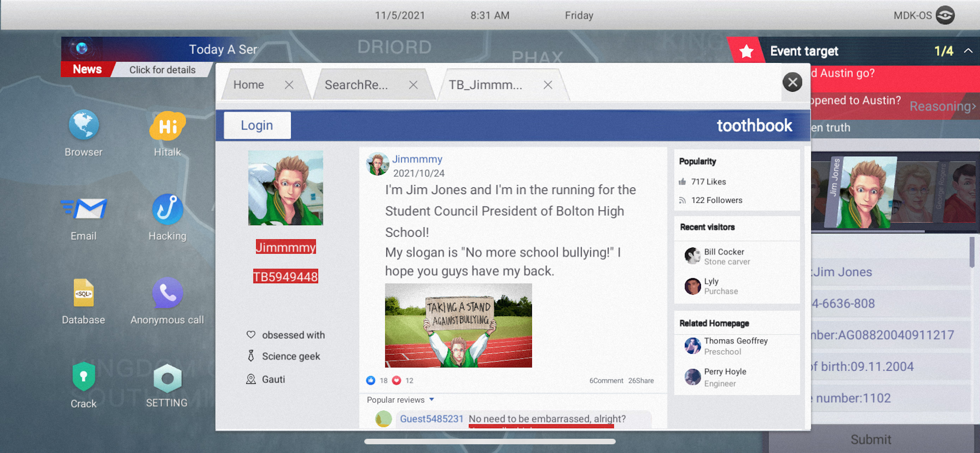Click Thomas Geoffrey's avatar
The width and height of the screenshot is (980, 453).
(692, 346)
